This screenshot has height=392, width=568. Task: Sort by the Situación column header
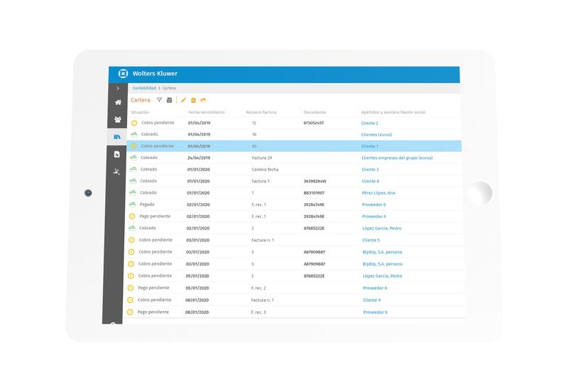click(x=140, y=112)
